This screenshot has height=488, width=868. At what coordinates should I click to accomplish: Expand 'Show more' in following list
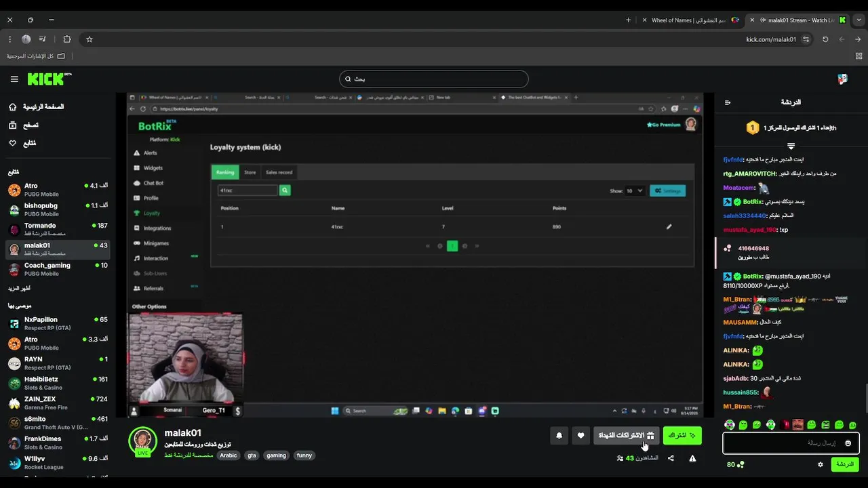point(20,288)
